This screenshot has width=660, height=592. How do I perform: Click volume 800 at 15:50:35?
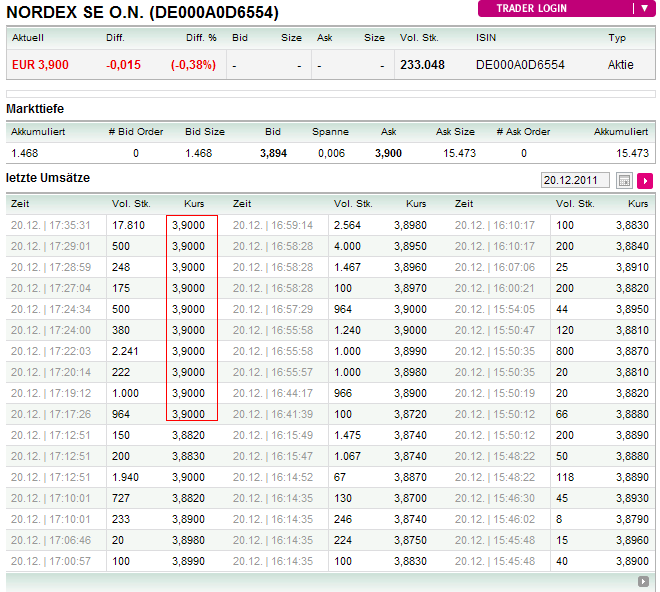pyautogui.click(x=564, y=351)
